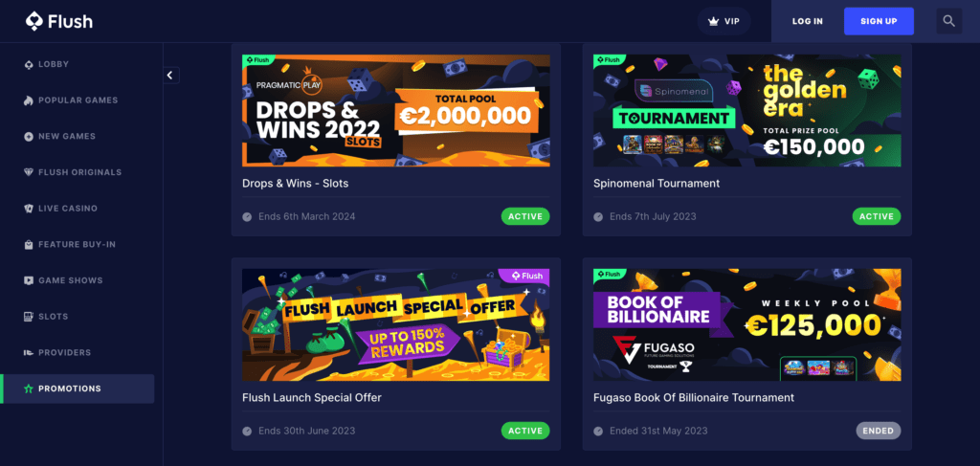Open the search magnifier icon
The height and width of the screenshot is (466, 980).
pyautogui.click(x=948, y=21)
